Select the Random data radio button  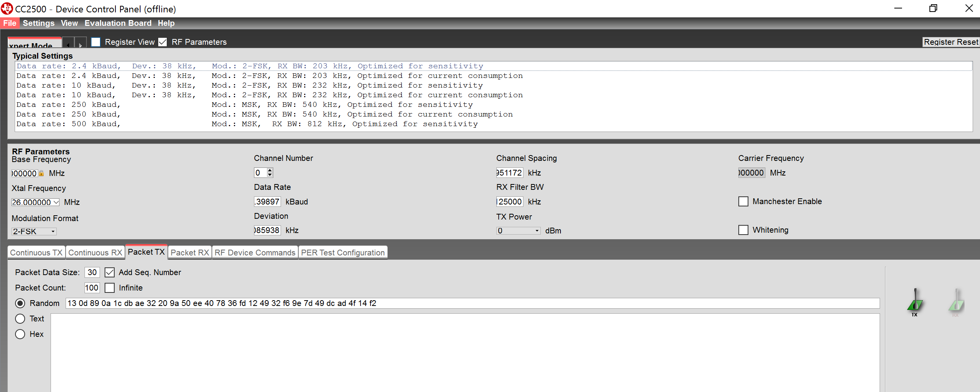(x=20, y=303)
